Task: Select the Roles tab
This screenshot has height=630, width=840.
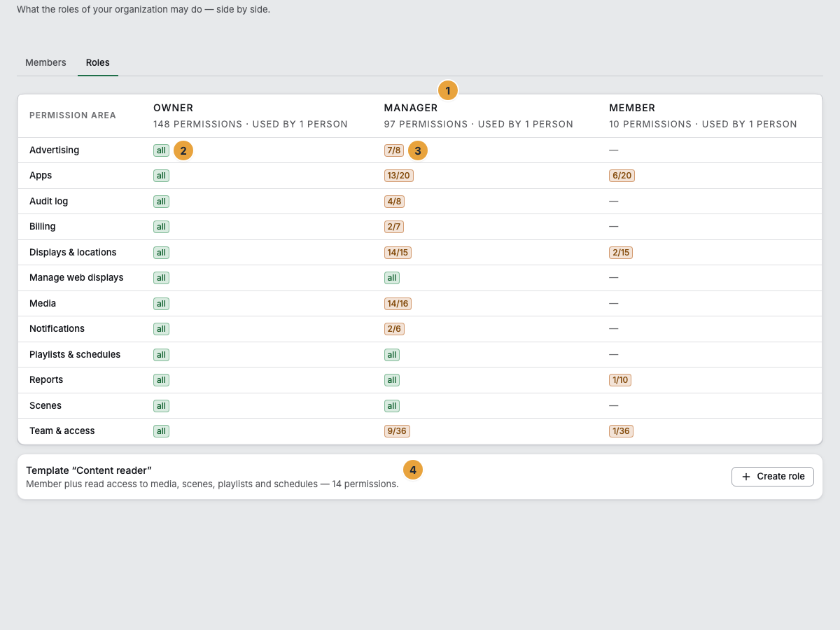Action: click(98, 62)
